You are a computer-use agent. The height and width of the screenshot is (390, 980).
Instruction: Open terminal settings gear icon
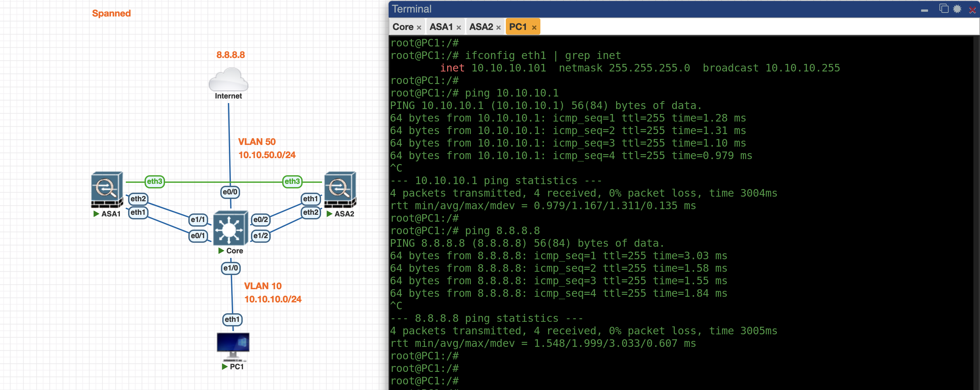957,9
